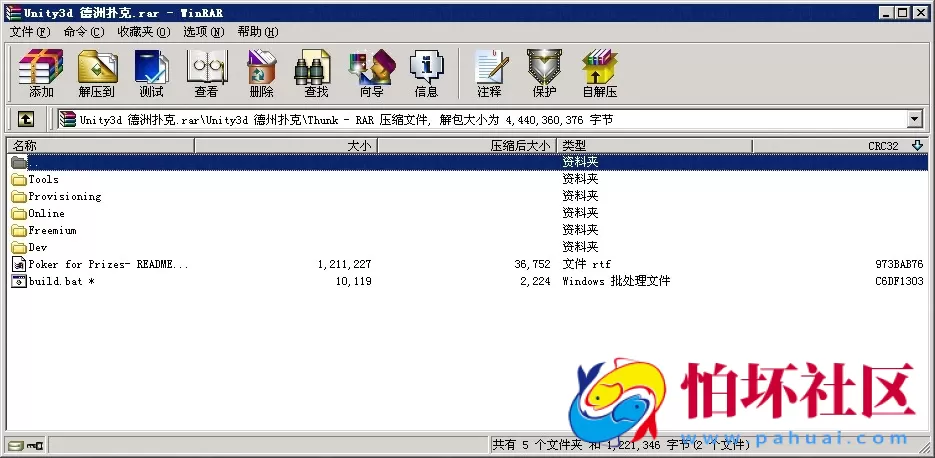Click the Protect (保护) shield icon
Screen dimensions: 935x458
(x=544, y=73)
